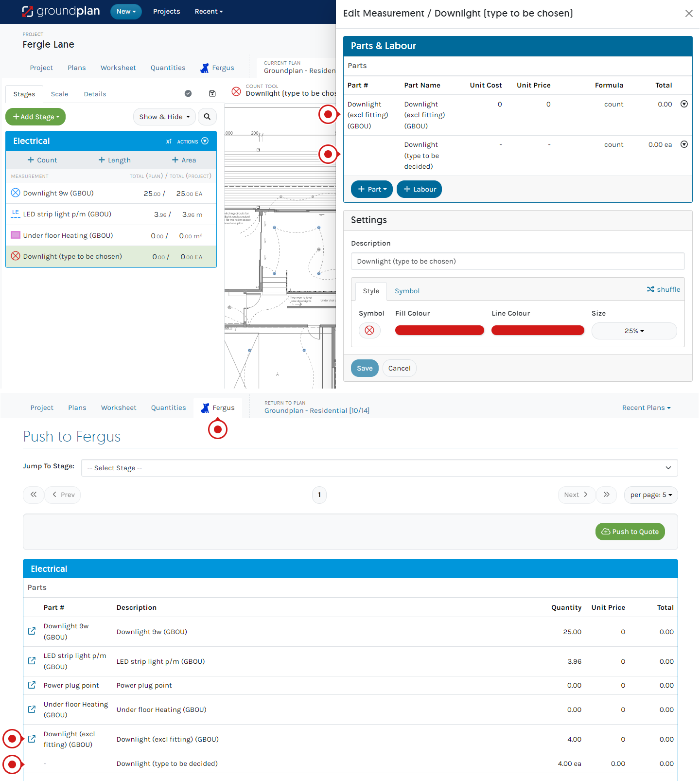Open the New dropdown in top bar

[x=126, y=12]
